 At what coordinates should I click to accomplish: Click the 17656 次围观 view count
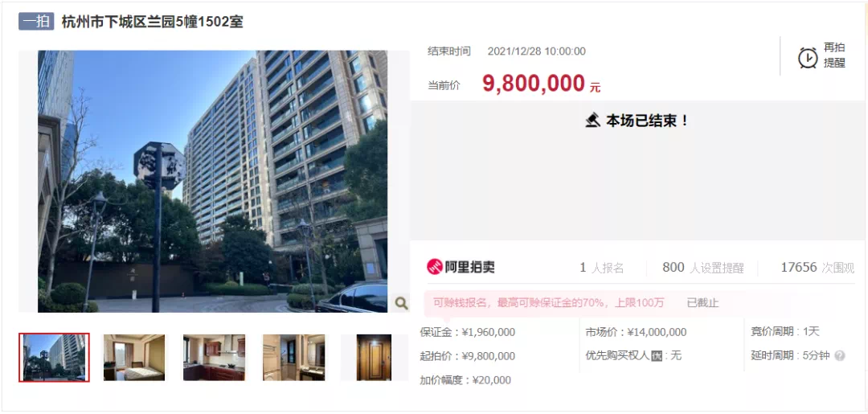pyautogui.click(x=817, y=268)
